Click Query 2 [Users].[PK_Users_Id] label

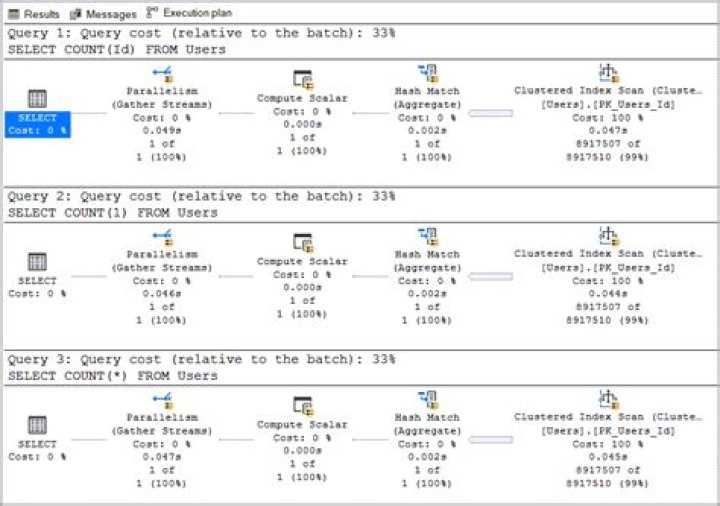[608, 267]
